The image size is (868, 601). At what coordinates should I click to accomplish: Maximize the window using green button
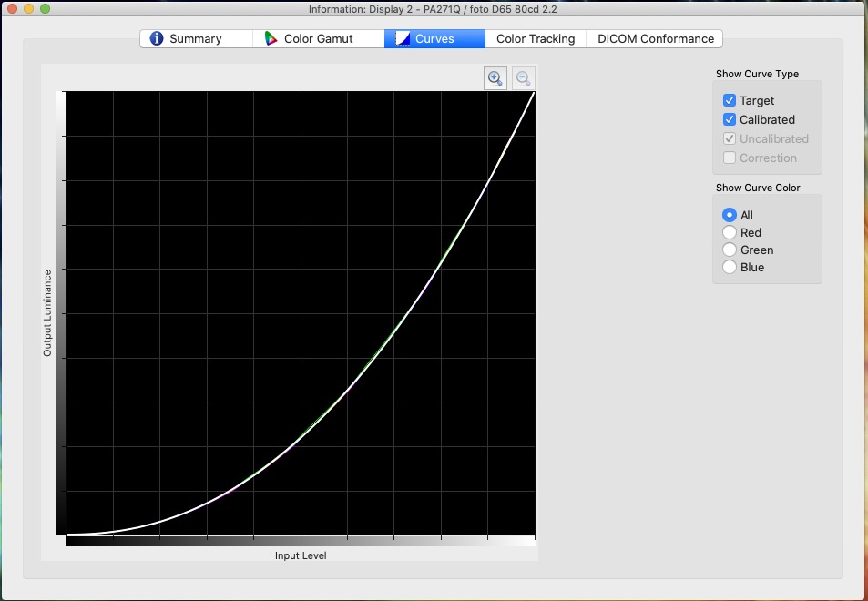tap(46, 8)
